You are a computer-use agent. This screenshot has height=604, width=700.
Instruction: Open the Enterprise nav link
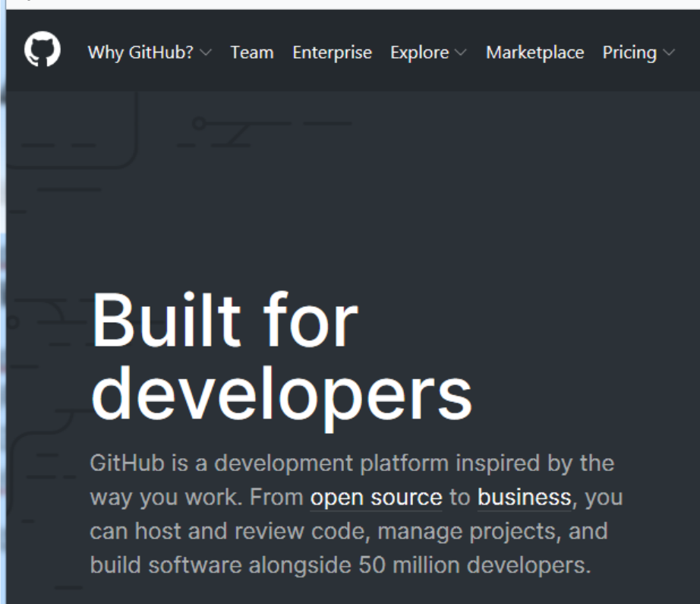332,52
